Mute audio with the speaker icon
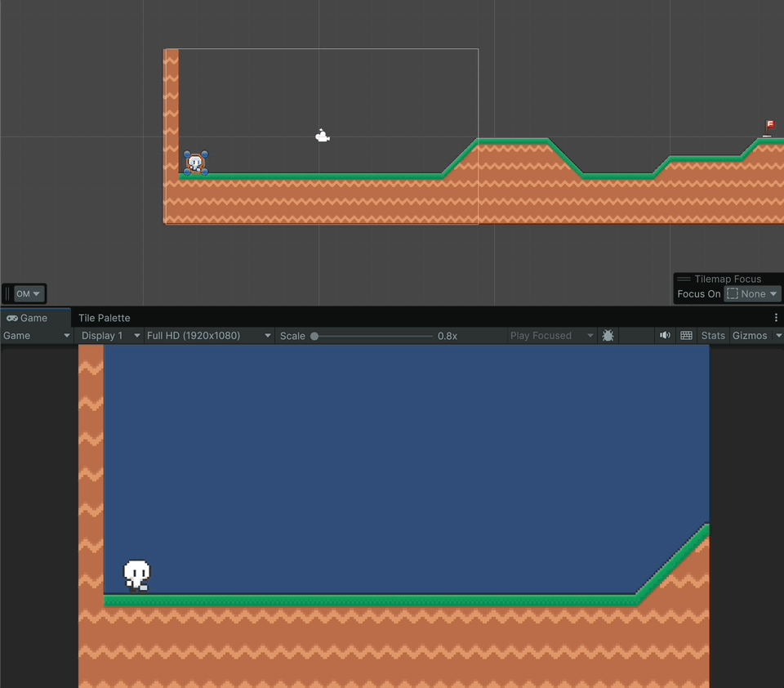Screen dimensions: 784x688 665,336
